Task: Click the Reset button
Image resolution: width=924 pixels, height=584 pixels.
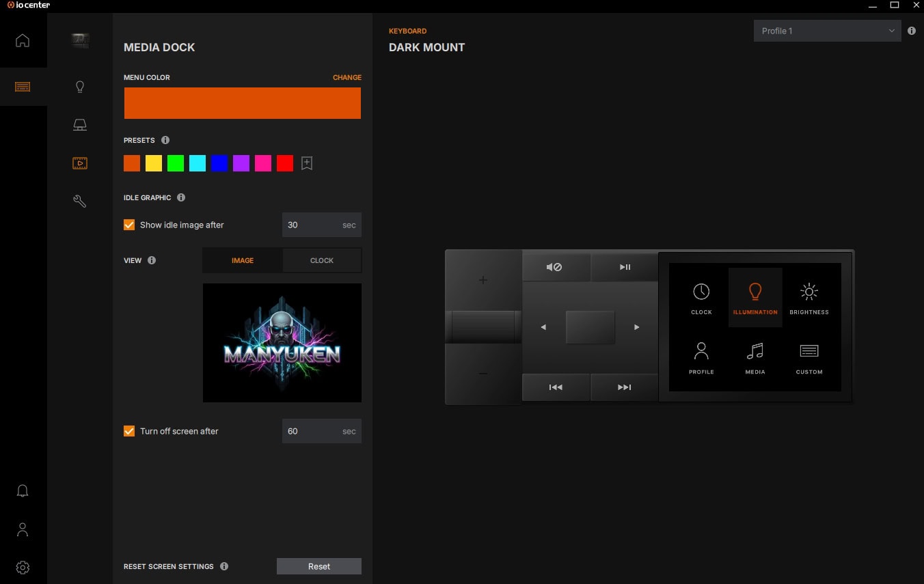Action: (318, 566)
